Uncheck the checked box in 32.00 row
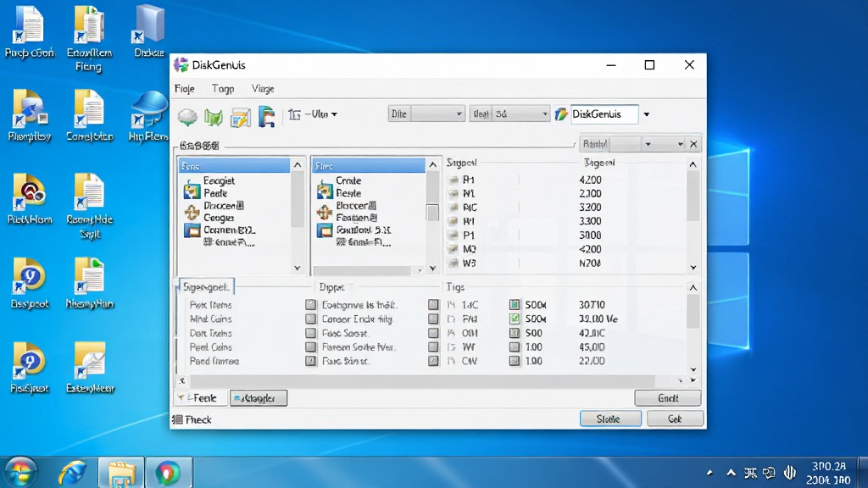 (x=515, y=319)
